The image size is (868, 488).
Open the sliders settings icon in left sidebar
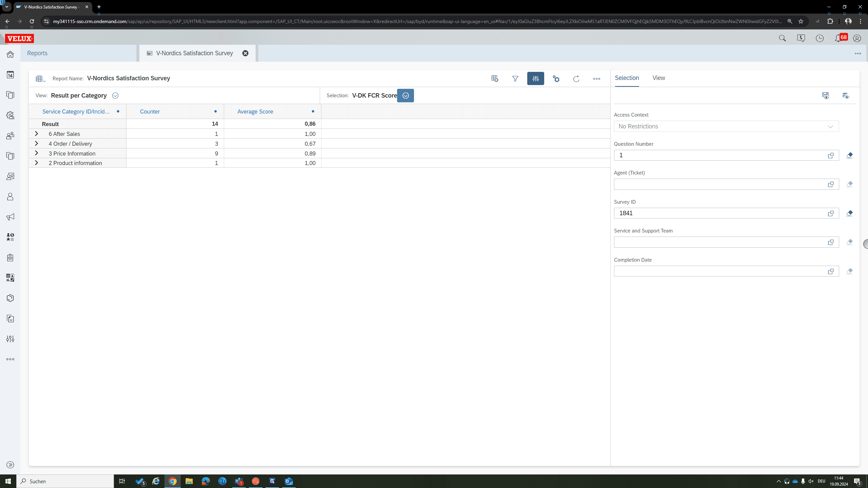click(x=10, y=339)
